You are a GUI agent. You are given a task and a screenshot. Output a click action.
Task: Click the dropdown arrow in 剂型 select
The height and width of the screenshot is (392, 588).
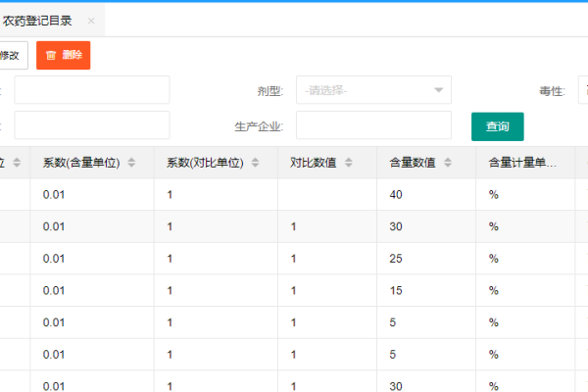click(x=438, y=90)
